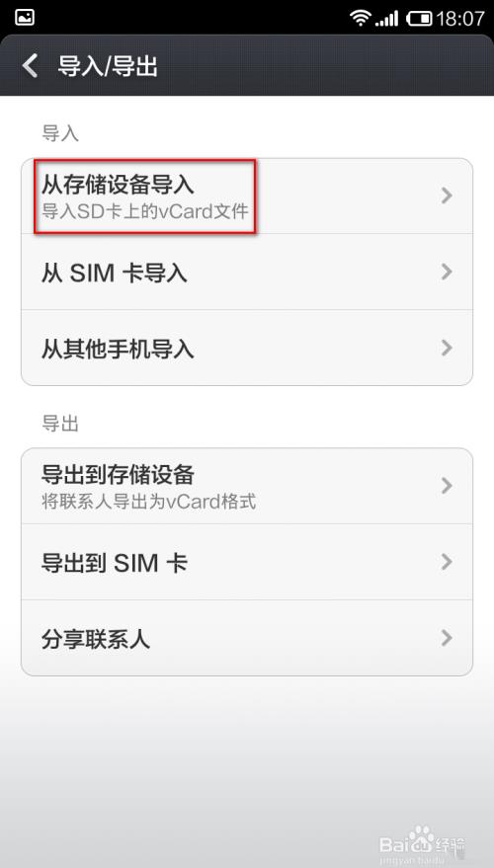
Task: Tap chevron beside 导出到 SIM 卡
Action: point(447,562)
